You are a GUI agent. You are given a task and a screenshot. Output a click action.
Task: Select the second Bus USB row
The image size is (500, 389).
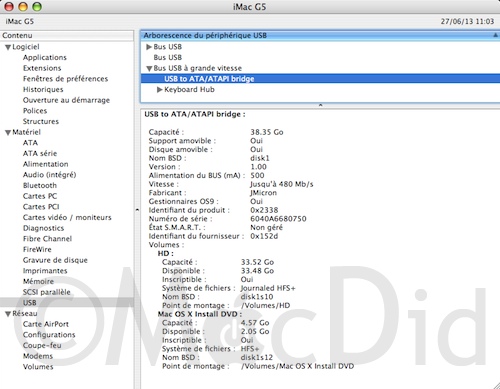pos(320,57)
